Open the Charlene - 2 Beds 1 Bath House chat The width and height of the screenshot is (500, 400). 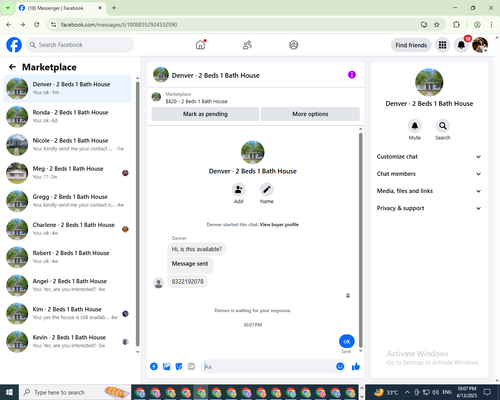(x=68, y=229)
